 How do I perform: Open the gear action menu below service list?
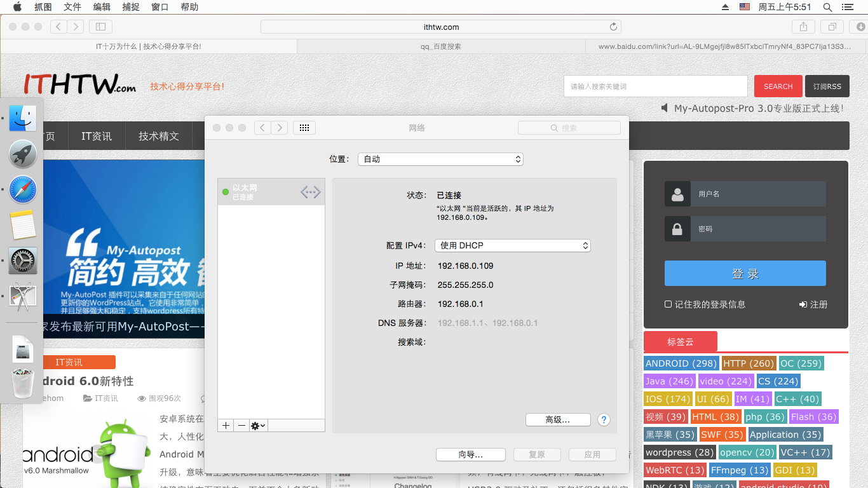click(258, 426)
